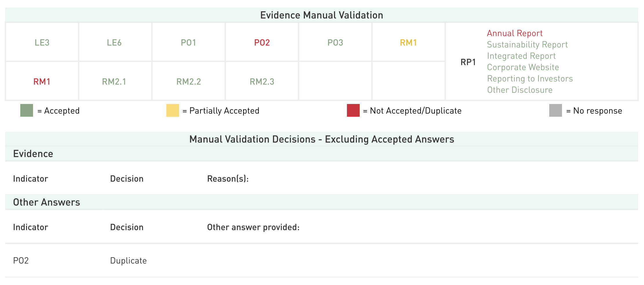
Task: Click the PO1 indicator cell
Action: 188,43
